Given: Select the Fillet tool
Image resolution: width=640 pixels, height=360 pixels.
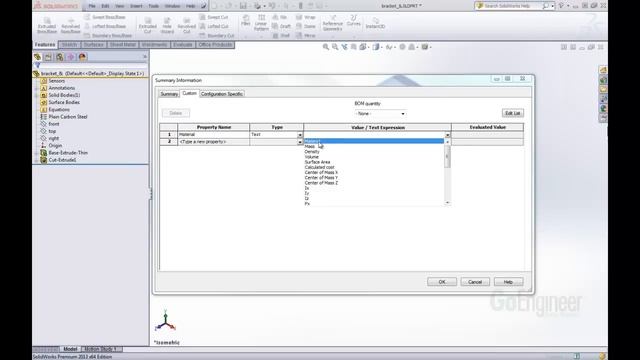Looking at the screenshot, I should pyautogui.click(x=246, y=20).
